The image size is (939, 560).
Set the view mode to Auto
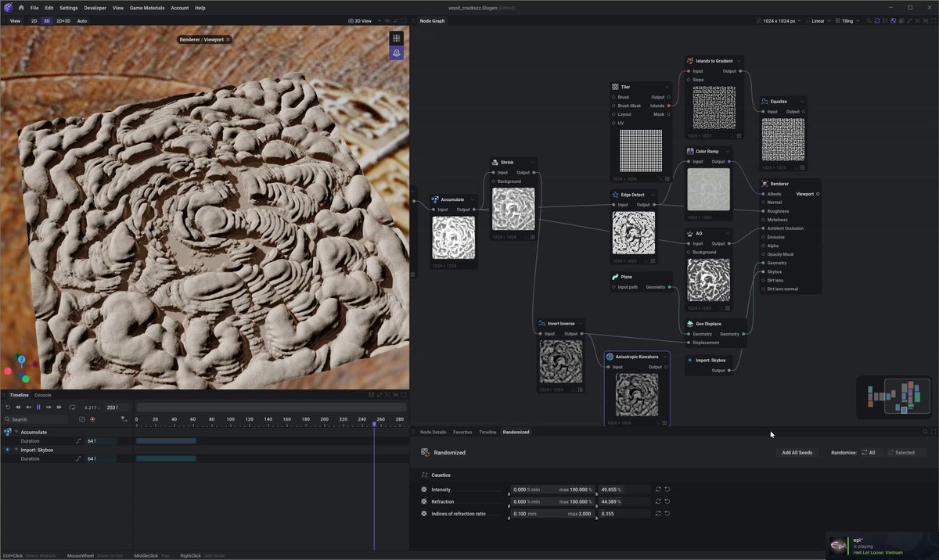[82, 21]
